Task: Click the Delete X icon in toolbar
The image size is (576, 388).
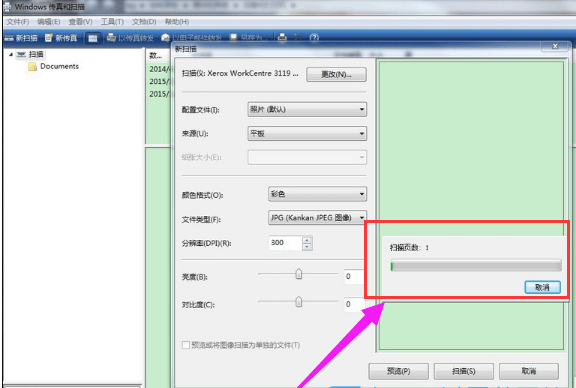Action: 298,37
